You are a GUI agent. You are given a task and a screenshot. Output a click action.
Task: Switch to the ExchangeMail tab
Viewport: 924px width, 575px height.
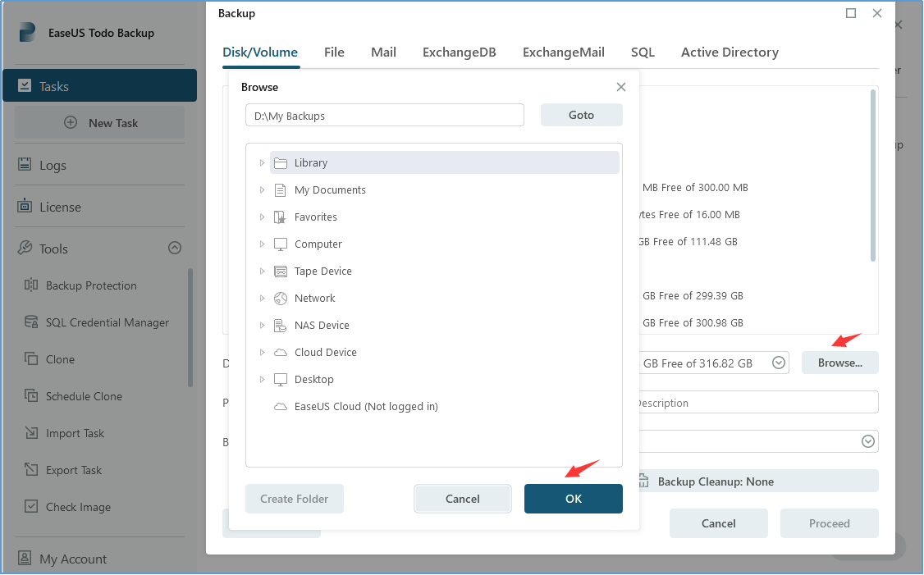pyautogui.click(x=564, y=52)
